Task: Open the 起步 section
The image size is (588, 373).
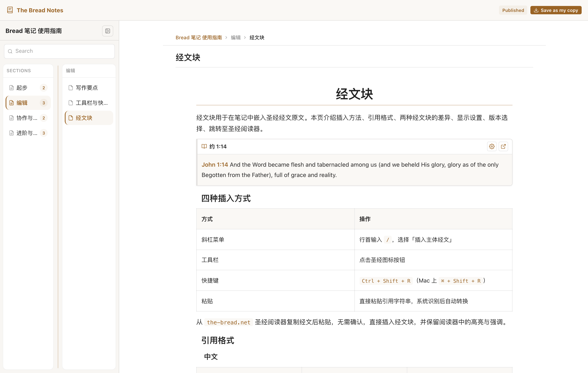Action: coord(28,87)
